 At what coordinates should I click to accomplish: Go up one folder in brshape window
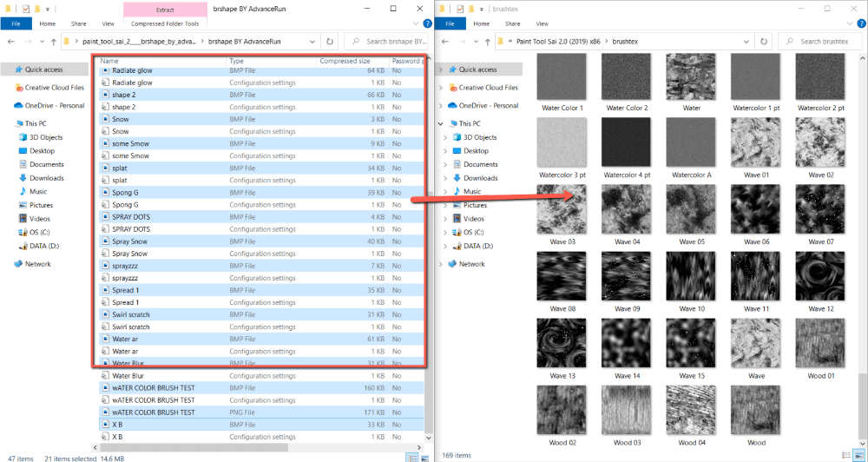(53, 42)
